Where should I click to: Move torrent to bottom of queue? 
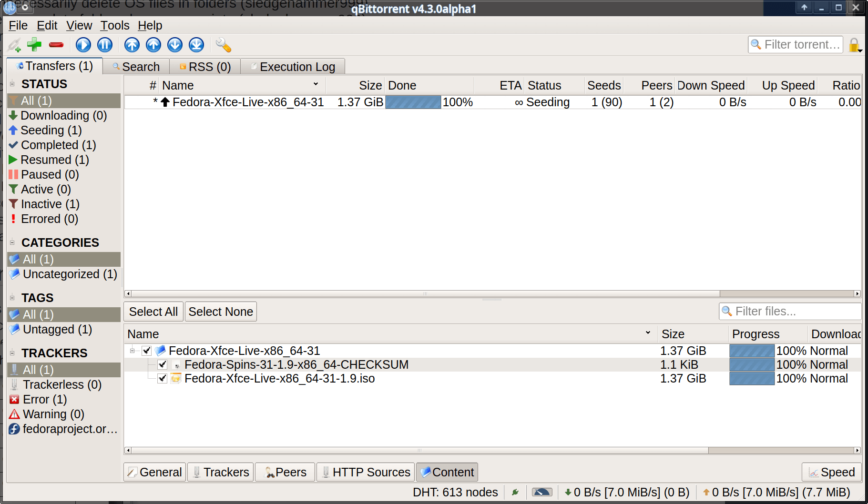196,45
